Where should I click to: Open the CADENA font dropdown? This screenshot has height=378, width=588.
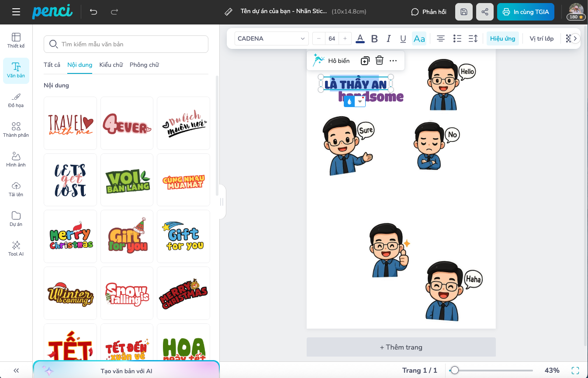pyautogui.click(x=271, y=38)
